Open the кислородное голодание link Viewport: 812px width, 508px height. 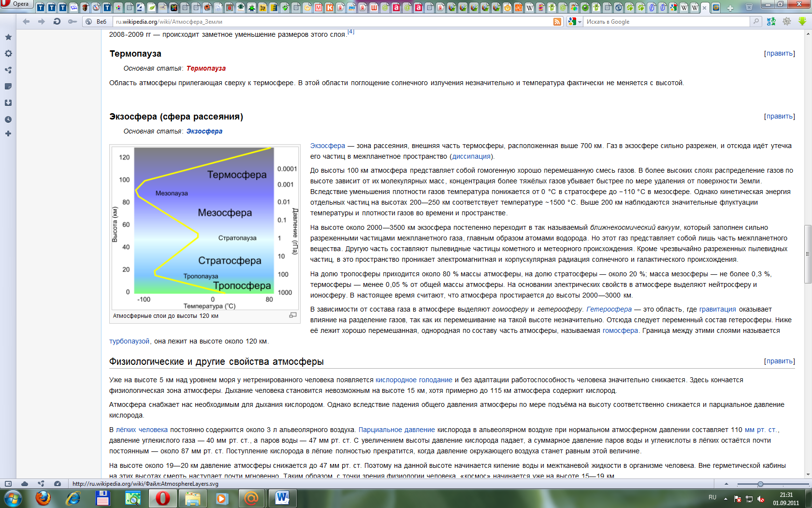[414, 380]
